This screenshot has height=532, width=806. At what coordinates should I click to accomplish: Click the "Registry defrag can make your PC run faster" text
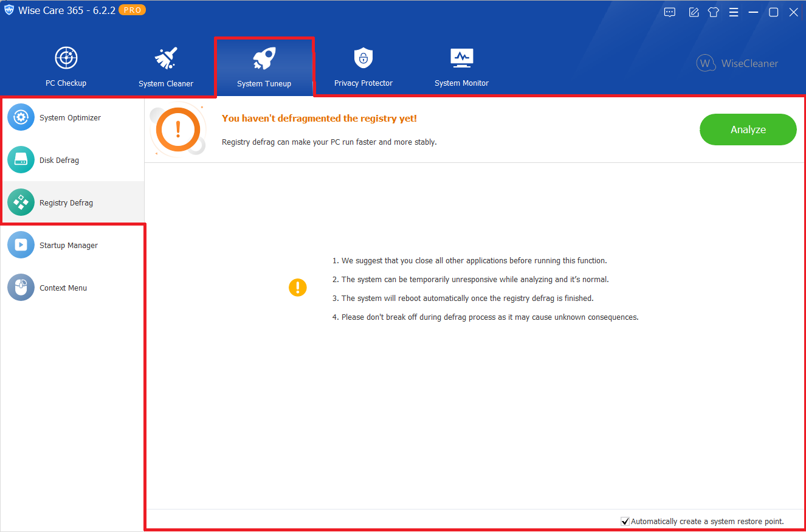pos(329,142)
